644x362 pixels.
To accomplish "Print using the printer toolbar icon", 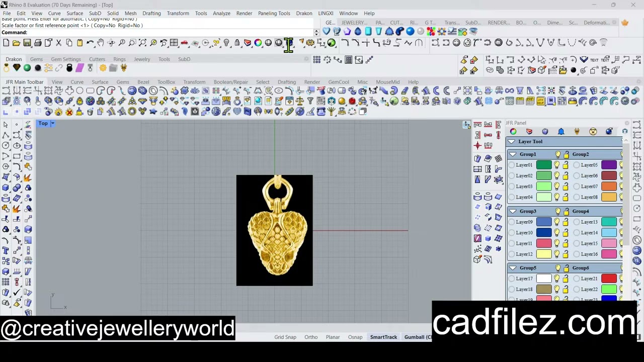I will 38,43.
